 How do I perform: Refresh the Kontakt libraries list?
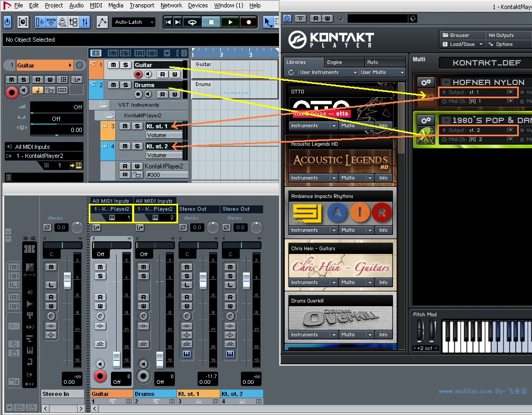tap(291, 72)
